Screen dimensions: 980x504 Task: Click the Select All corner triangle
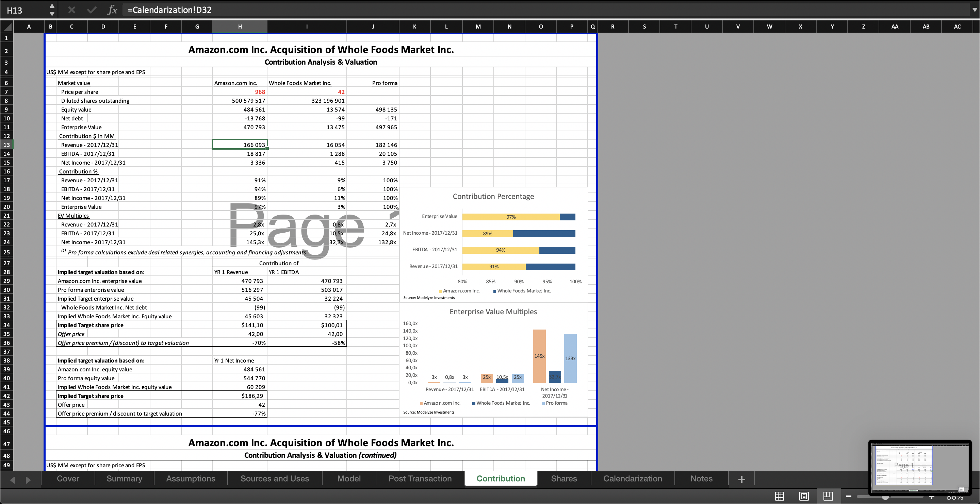coord(7,27)
